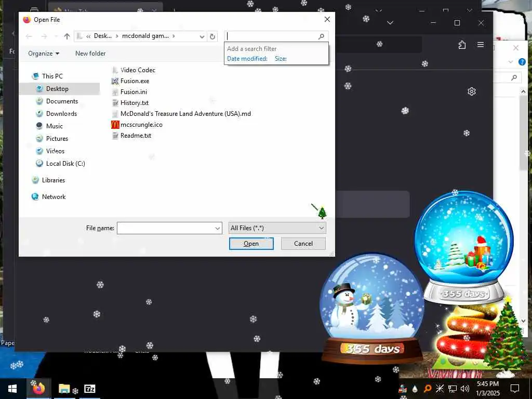
Task: Expand the address bar path history
Action: [202, 36]
